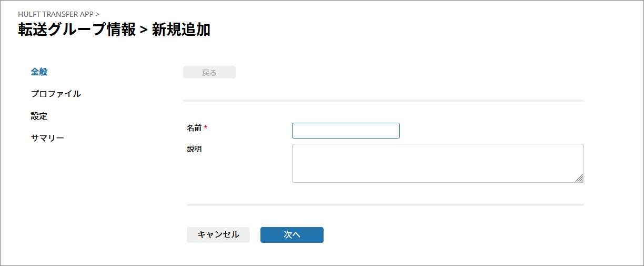Click the arrow after HULFT TRANSFER APP
The image size is (644, 266).
[97, 14]
